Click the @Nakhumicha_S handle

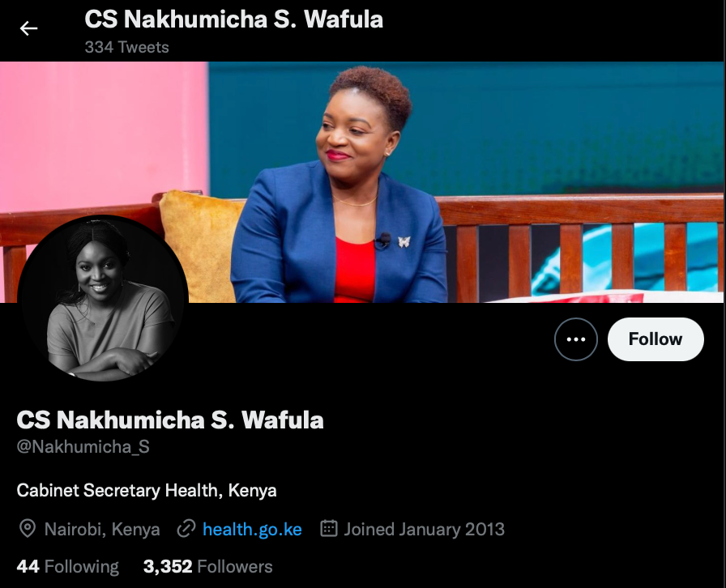pos(83,447)
